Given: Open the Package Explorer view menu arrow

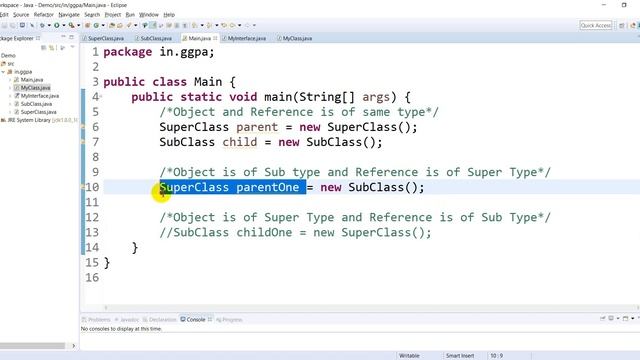Looking at the screenshot, I should (72, 47).
